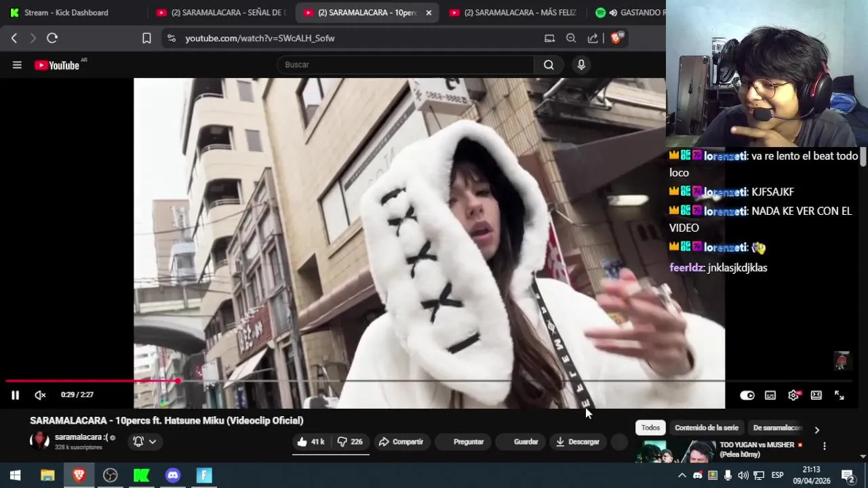The height and width of the screenshot is (488, 868).
Task: Open the YouTube guide hamburger menu
Action: [x=17, y=65]
